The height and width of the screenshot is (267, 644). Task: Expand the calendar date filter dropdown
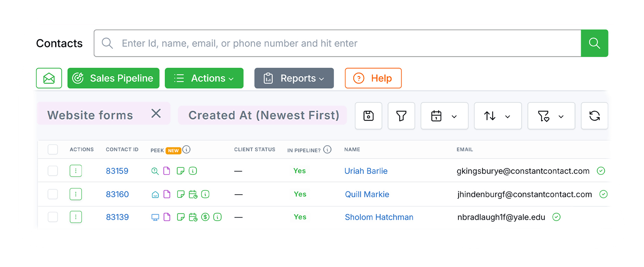coord(444,116)
